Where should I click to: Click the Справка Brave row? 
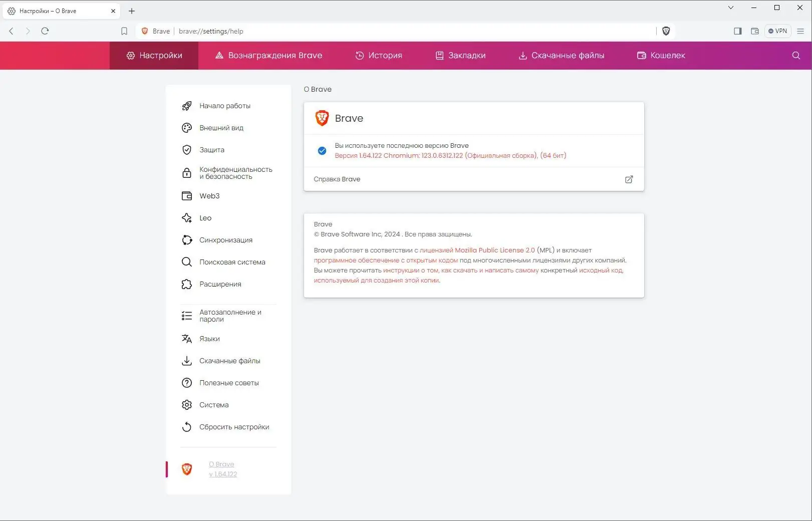pyautogui.click(x=474, y=179)
